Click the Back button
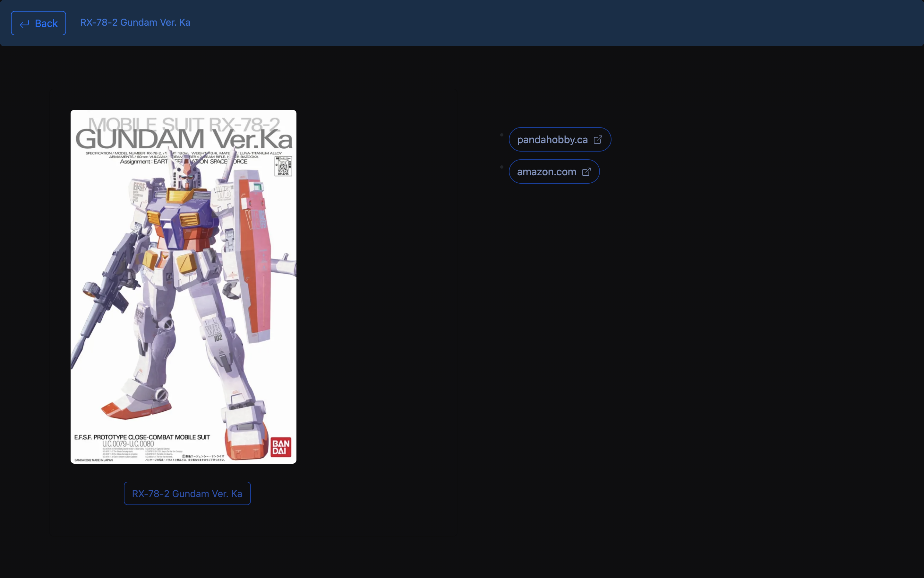 tap(38, 23)
